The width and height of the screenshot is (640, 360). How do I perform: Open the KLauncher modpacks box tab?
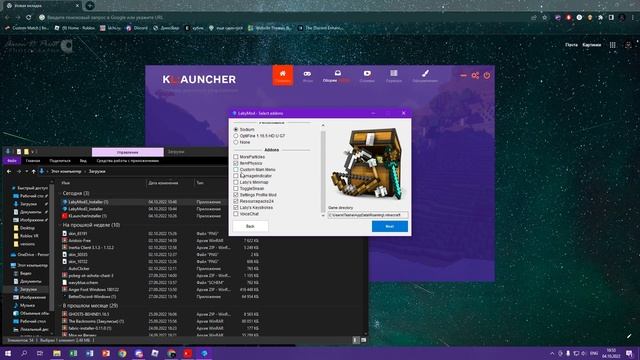click(337, 76)
